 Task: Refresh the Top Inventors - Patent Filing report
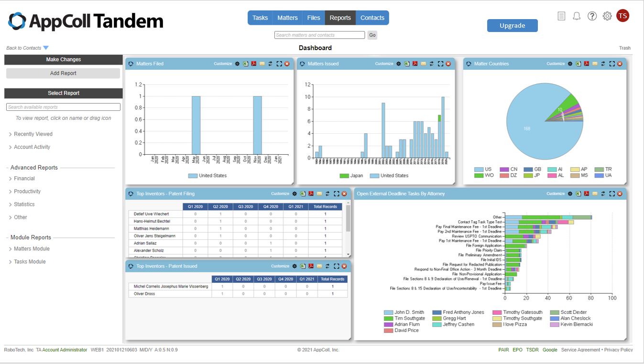point(327,193)
